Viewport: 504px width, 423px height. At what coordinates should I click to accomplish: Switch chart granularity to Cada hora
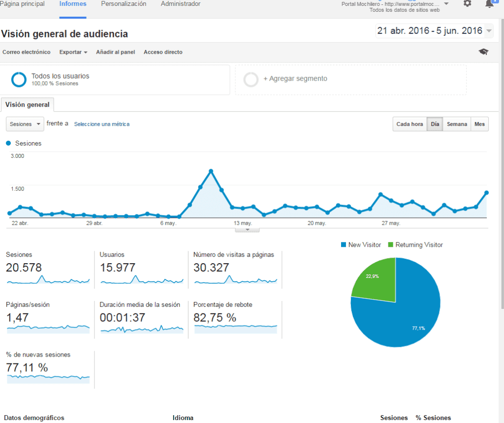(409, 124)
